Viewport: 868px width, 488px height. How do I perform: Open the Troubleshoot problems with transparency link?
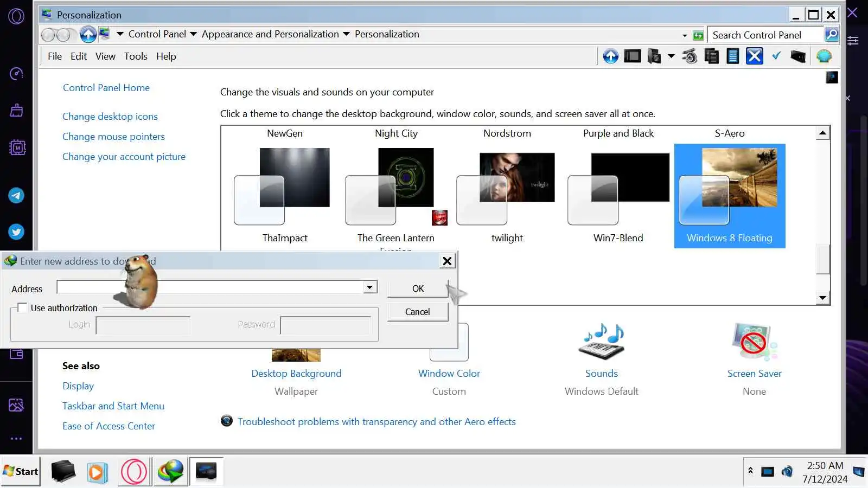coord(376,422)
